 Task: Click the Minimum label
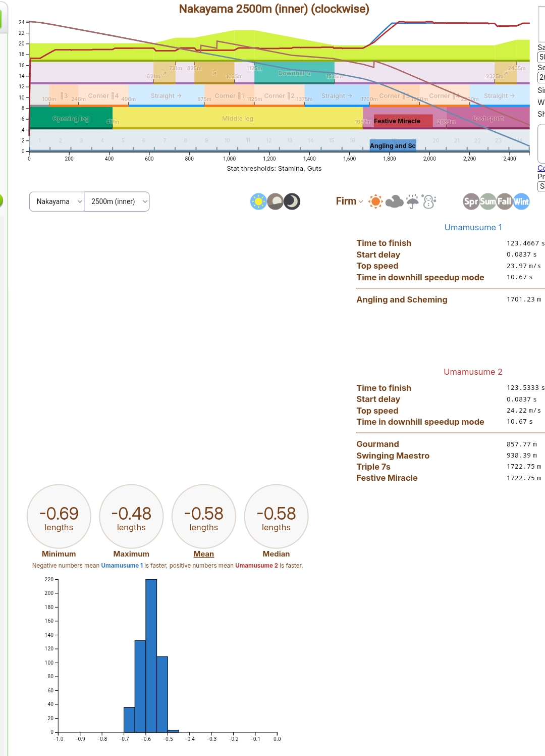click(59, 554)
